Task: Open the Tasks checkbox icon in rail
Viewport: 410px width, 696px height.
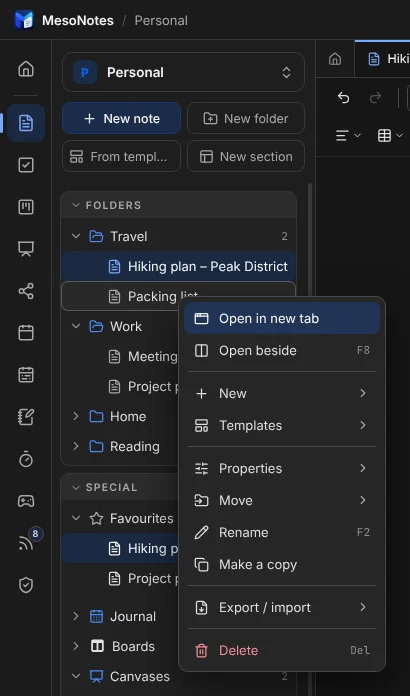Action: [x=26, y=165]
